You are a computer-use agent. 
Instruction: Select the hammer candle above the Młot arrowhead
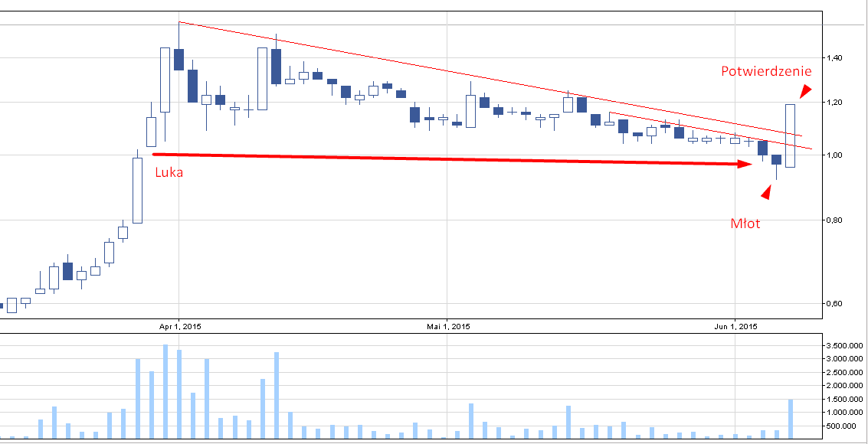pyautogui.click(x=776, y=160)
